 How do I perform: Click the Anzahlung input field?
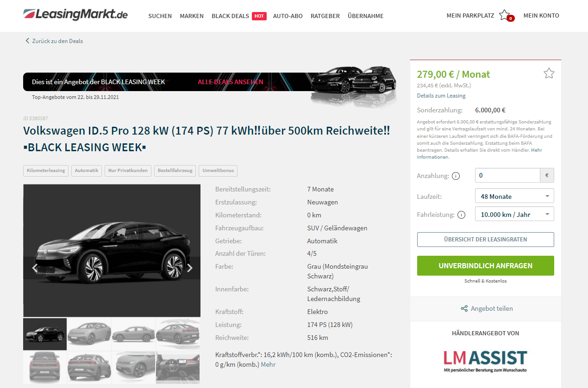tap(507, 175)
